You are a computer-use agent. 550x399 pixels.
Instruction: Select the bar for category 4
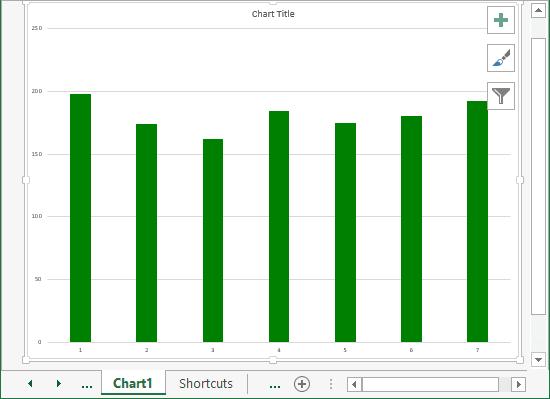(x=279, y=226)
